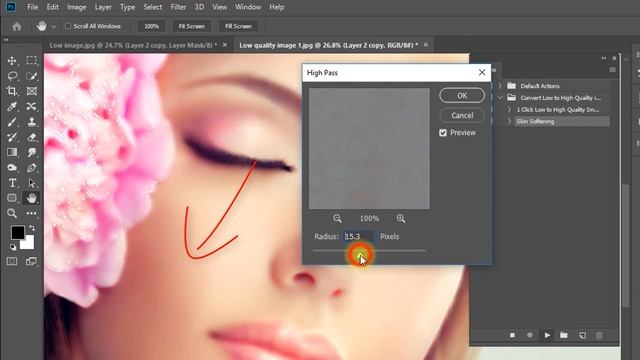Create a new action
640x360 pixels.
[x=582, y=335]
